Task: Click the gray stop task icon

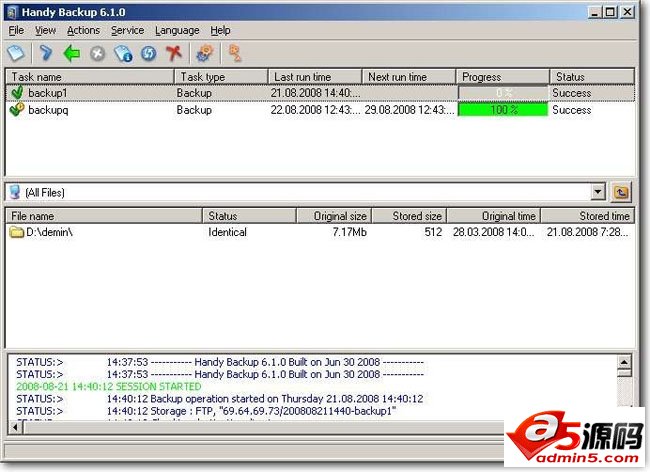Action: tap(97, 53)
